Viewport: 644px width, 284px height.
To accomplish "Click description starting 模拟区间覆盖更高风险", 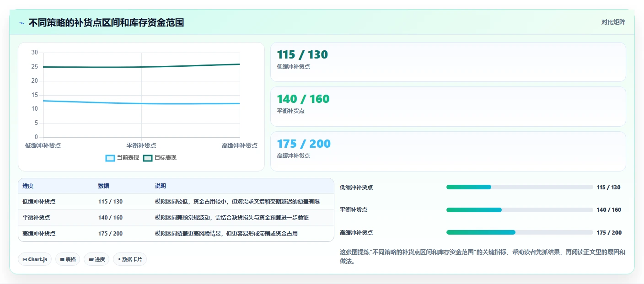I will [226, 233].
